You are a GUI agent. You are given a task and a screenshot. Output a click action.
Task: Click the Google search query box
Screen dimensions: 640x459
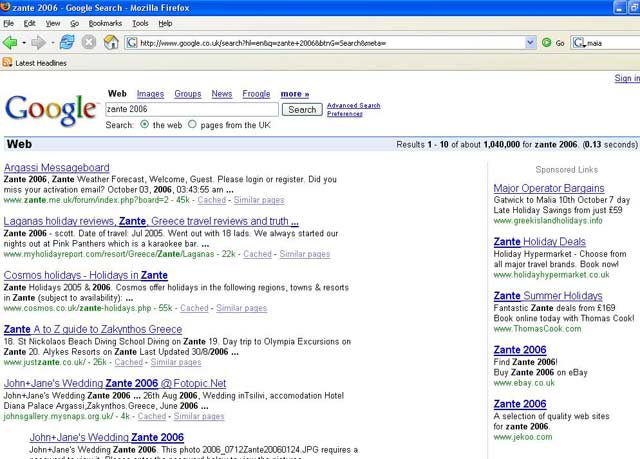(192, 109)
